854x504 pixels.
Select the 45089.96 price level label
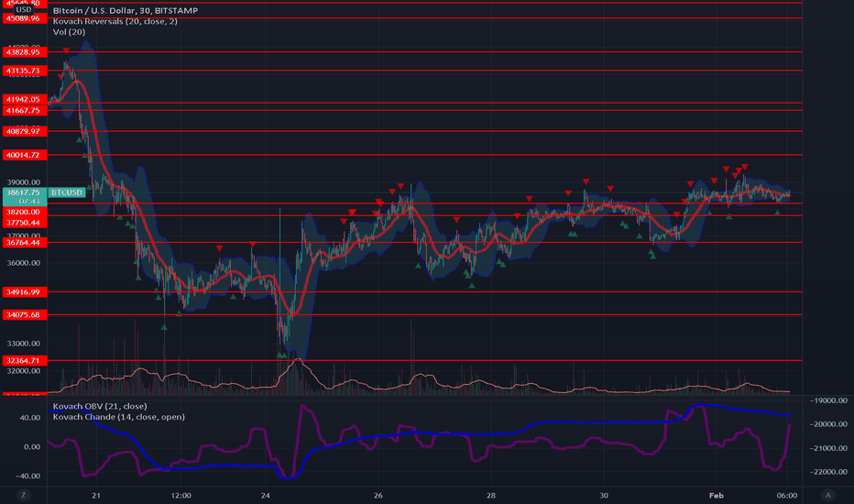point(25,18)
